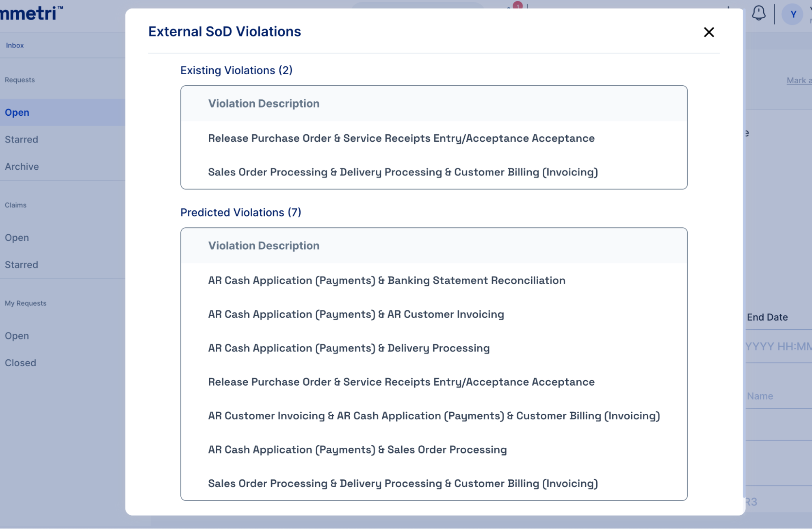
Task: Click the Mark link at top right
Action: 798,80
